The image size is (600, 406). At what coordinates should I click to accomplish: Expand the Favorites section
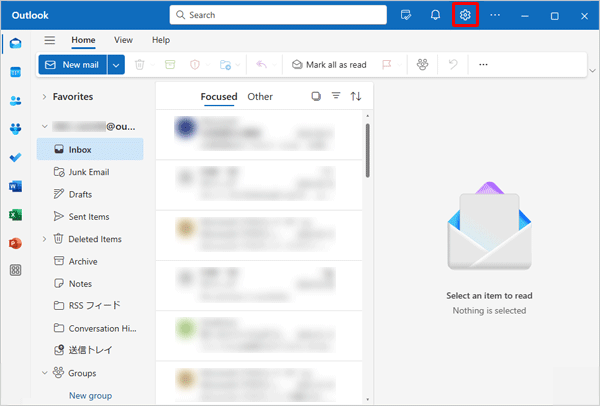44,96
